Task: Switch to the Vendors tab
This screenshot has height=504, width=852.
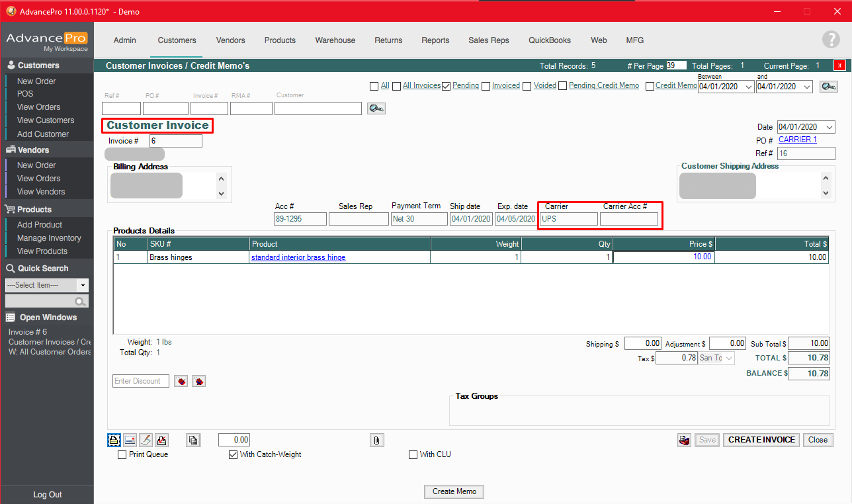Action: tap(230, 40)
